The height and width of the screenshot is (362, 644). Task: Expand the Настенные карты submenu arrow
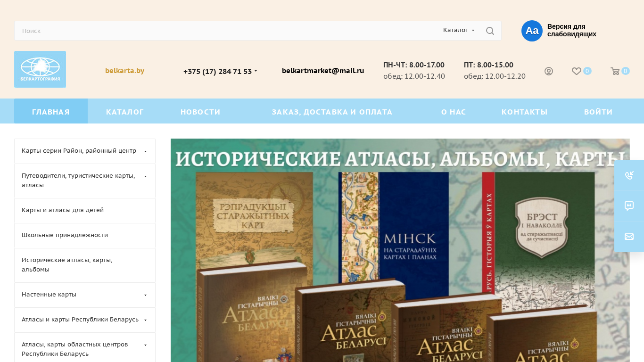click(145, 295)
